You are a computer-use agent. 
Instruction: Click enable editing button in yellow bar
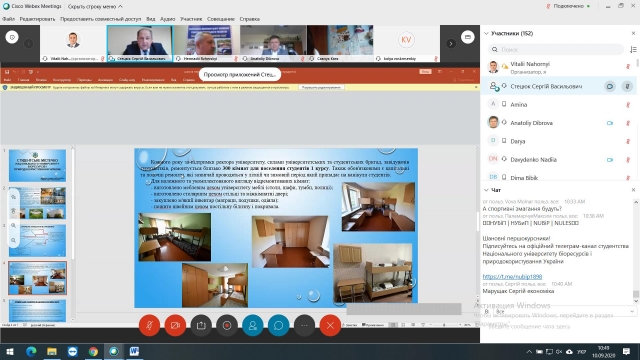pyautogui.click(x=321, y=87)
